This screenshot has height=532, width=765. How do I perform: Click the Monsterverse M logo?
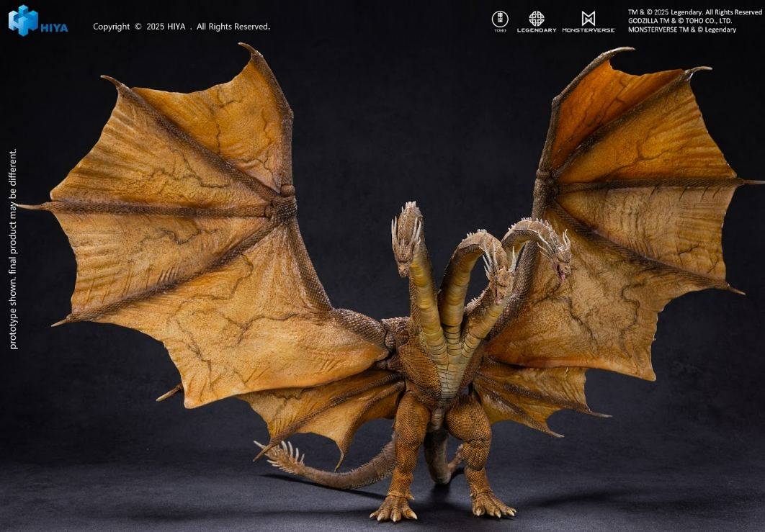589,19
